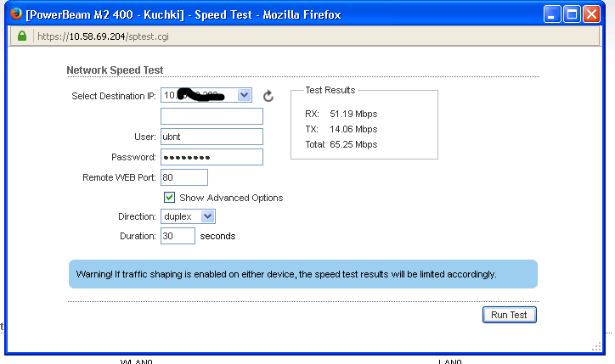Open the Select Destination IP dropdown
Image resolution: width=615 pixels, height=364 pixels.
tap(206, 95)
